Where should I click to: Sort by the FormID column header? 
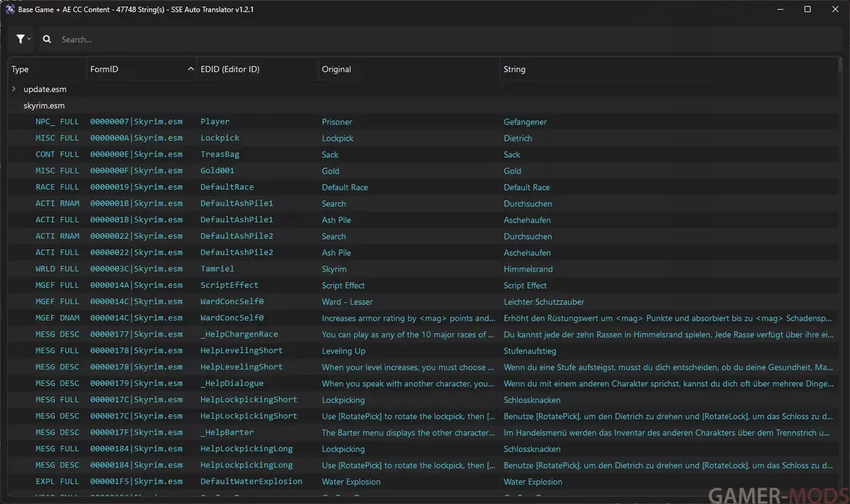104,69
